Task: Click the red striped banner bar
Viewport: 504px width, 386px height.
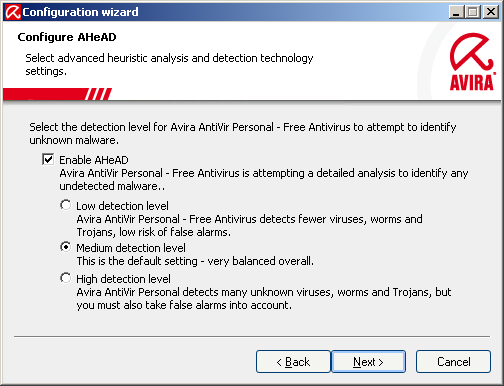Action: 57,94
